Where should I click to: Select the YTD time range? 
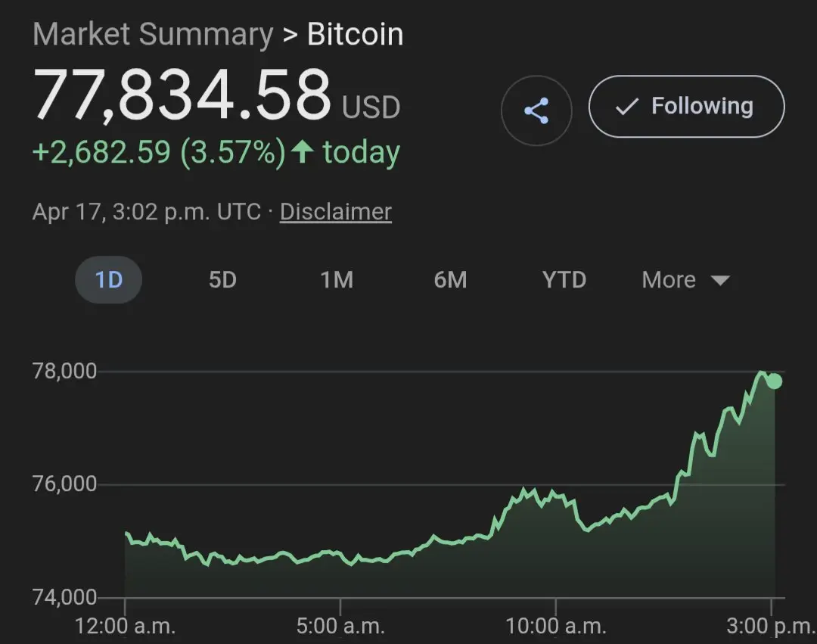564,280
